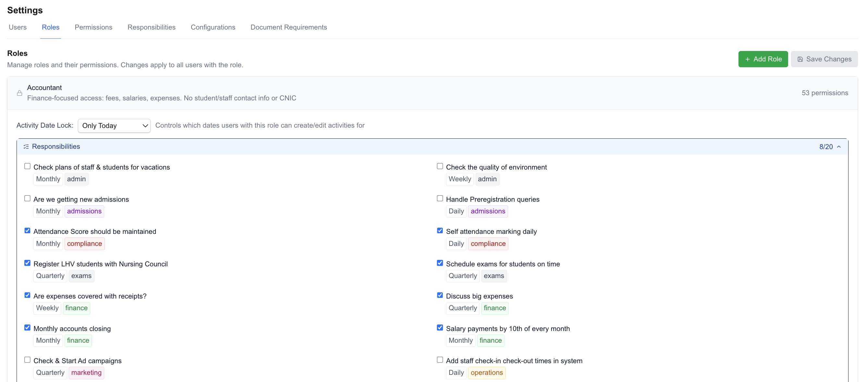This screenshot has width=868, height=382.
Task: Switch to Document Requirements tab
Action: click(x=289, y=27)
